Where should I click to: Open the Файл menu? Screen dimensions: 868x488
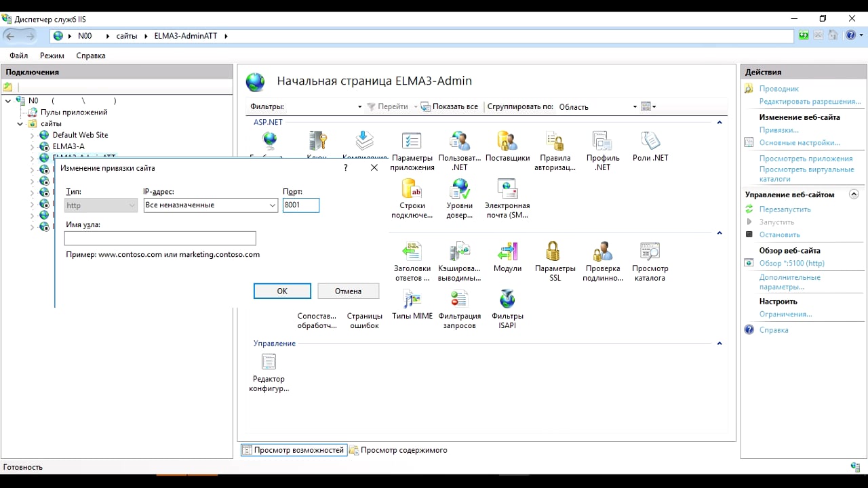coord(19,56)
